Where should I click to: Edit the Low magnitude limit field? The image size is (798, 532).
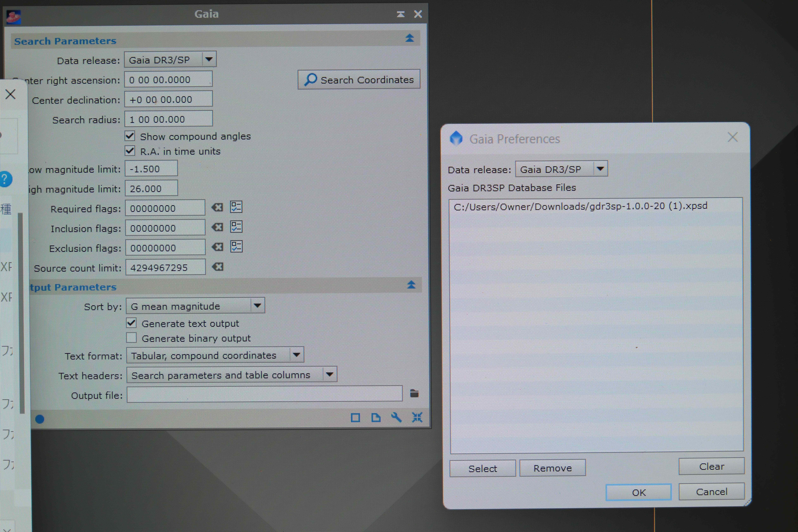tap(151, 169)
